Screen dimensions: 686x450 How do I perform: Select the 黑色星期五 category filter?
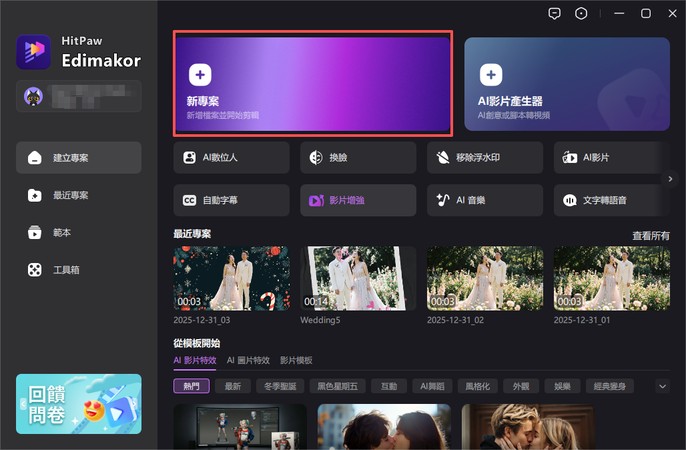pos(337,386)
